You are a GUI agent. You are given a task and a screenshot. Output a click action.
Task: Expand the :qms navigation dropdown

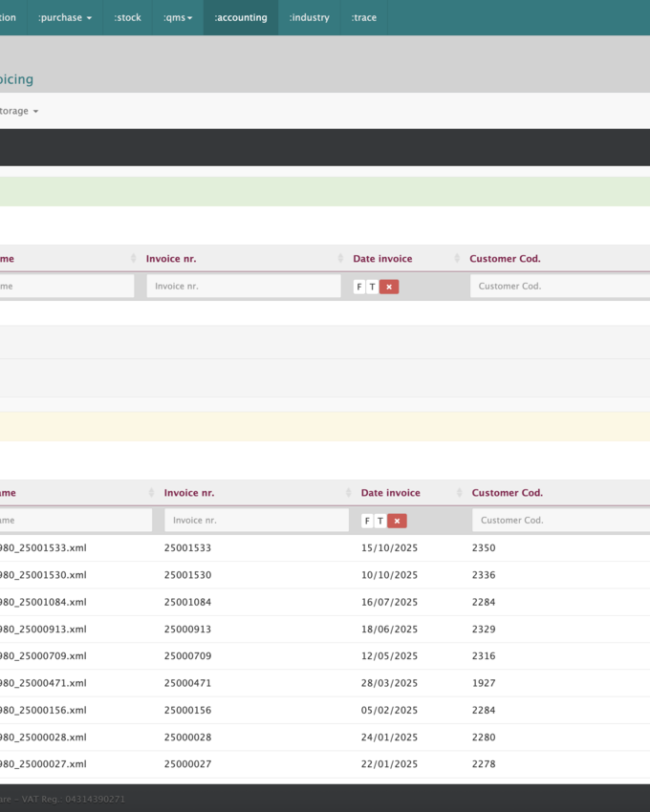click(177, 17)
